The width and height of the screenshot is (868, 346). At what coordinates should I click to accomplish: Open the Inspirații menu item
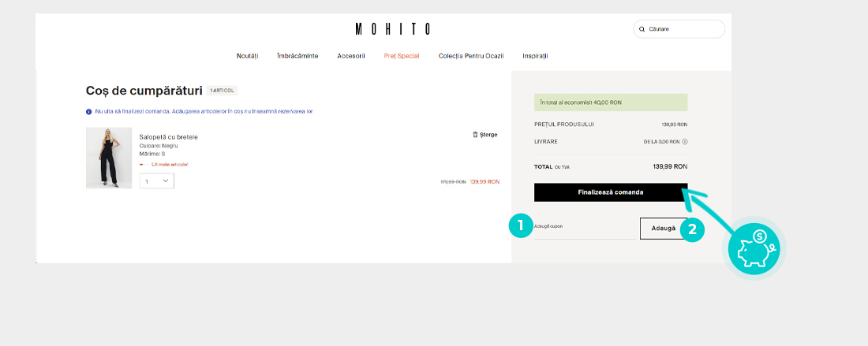coord(535,56)
